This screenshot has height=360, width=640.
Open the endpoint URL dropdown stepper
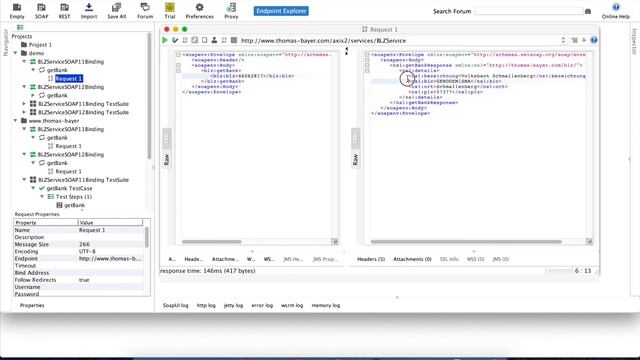[x=563, y=40]
